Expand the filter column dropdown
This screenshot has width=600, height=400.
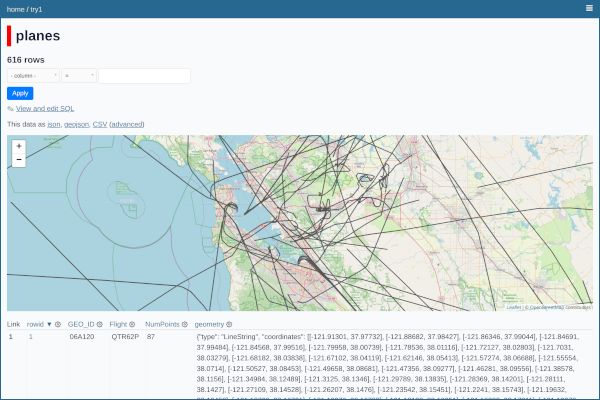33,76
